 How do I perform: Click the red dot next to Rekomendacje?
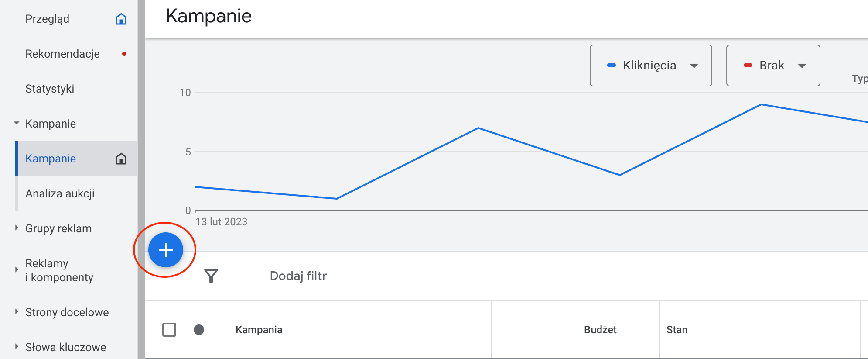(x=124, y=54)
